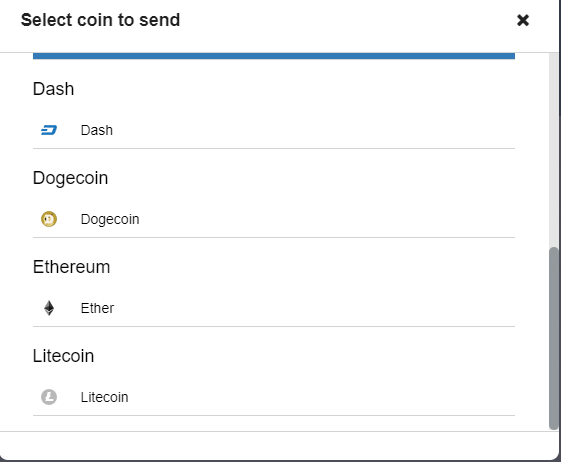Click the gold Dogecoin coin icon
The width and height of the screenshot is (561, 462).
pyautogui.click(x=49, y=219)
